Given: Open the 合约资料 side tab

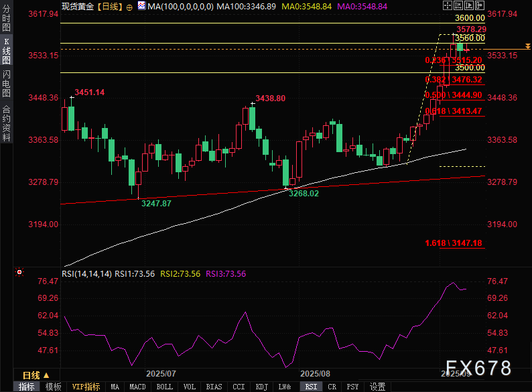Looking at the screenshot, I should (x=6, y=123).
